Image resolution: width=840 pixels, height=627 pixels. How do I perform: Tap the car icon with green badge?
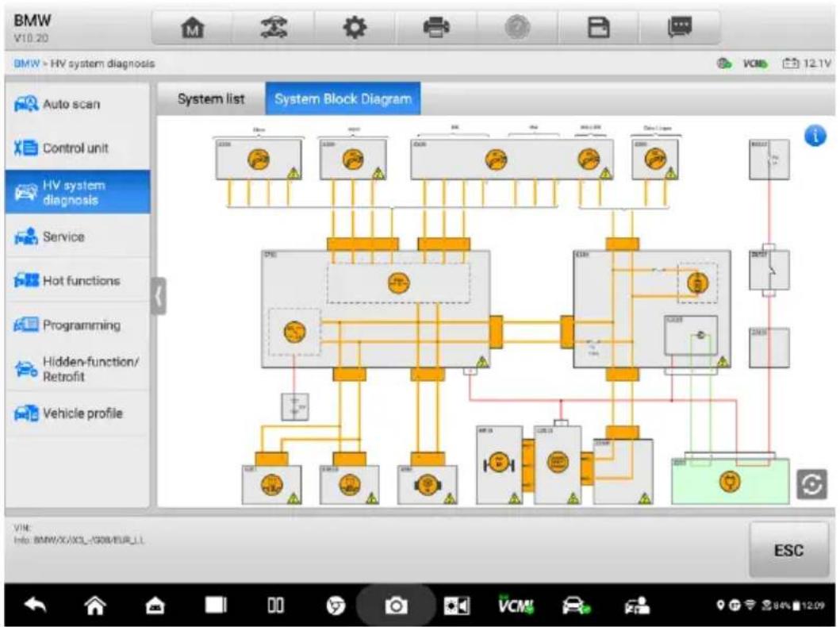(x=577, y=606)
